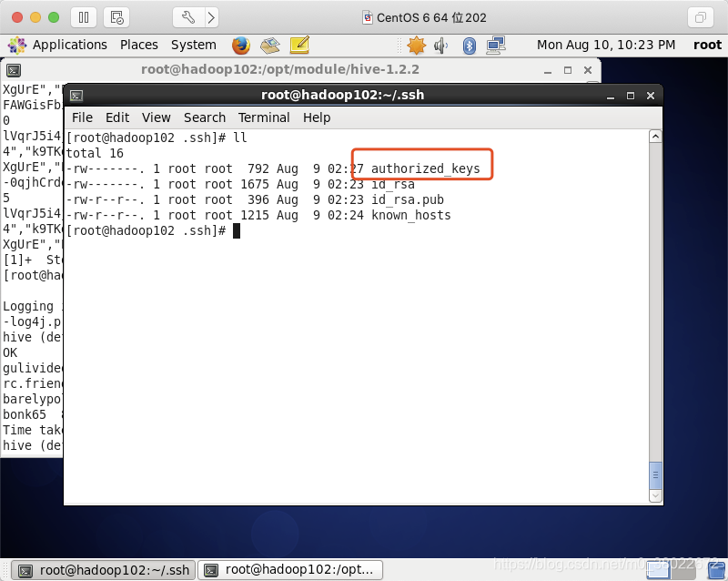Click the Bluetooth tray icon
Viewport: 728px width, 581px height.
click(x=470, y=46)
